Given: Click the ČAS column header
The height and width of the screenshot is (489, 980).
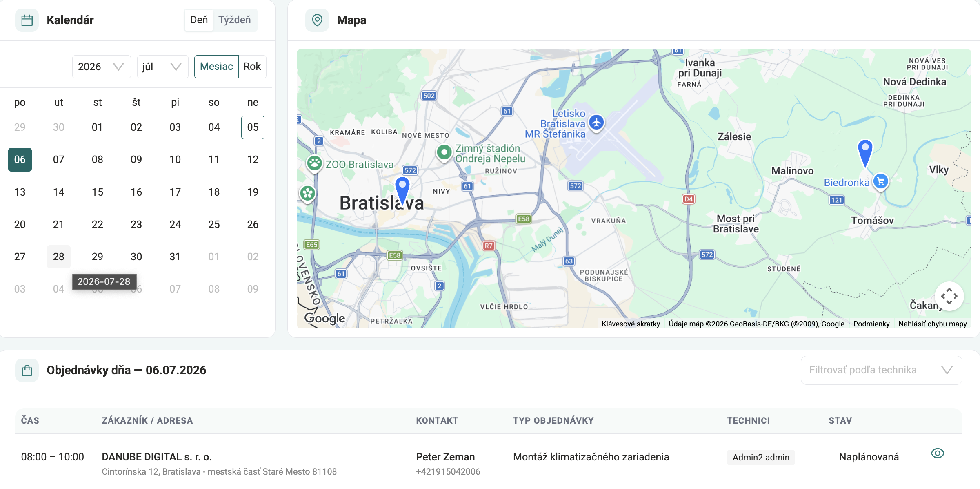Looking at the screenshot, I should [x=30, y=421].
